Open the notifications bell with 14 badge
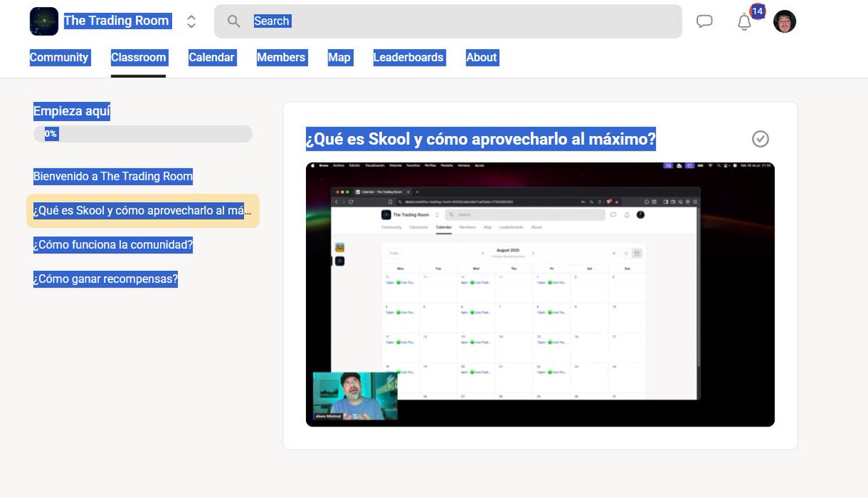Image resolution: width=868 pixels, height=498 pixels. click(x=745, y=21)
